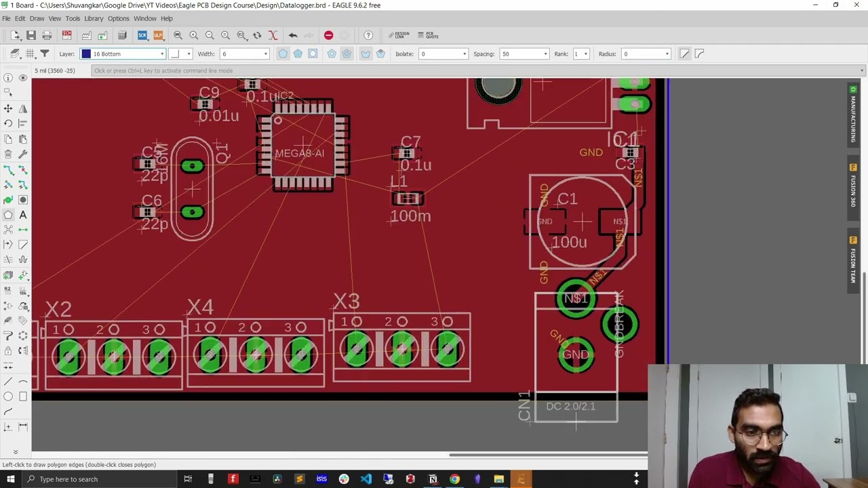Open the Manufacturing side panel tab
The height and width of the screenshot is (488, 868).
click(853, 114)
